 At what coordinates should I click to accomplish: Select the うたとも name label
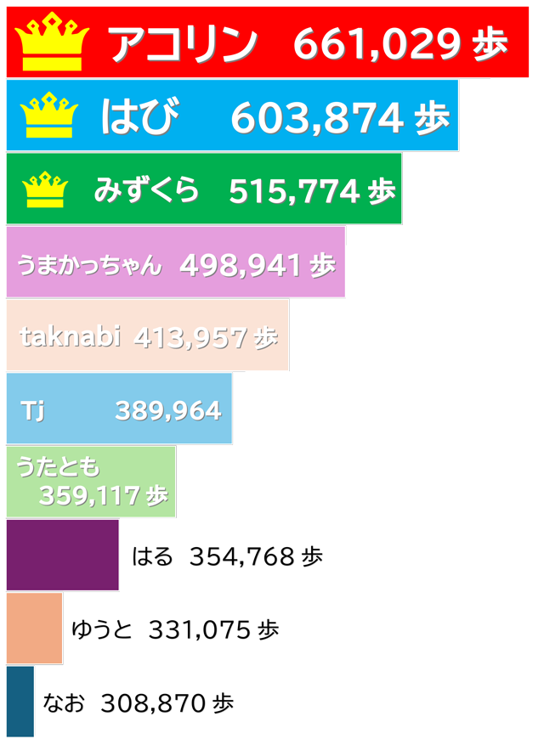pyautogui.click(x=58, y=466)
